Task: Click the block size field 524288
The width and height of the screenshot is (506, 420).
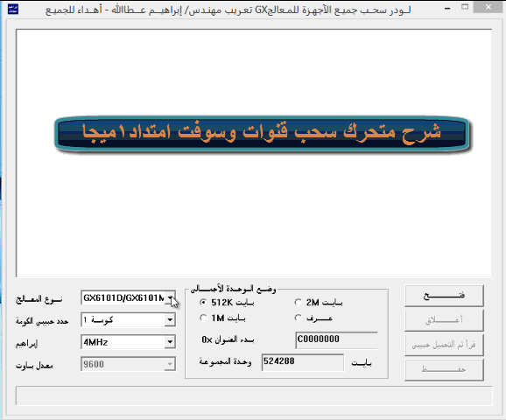Action: click(303, 362)
